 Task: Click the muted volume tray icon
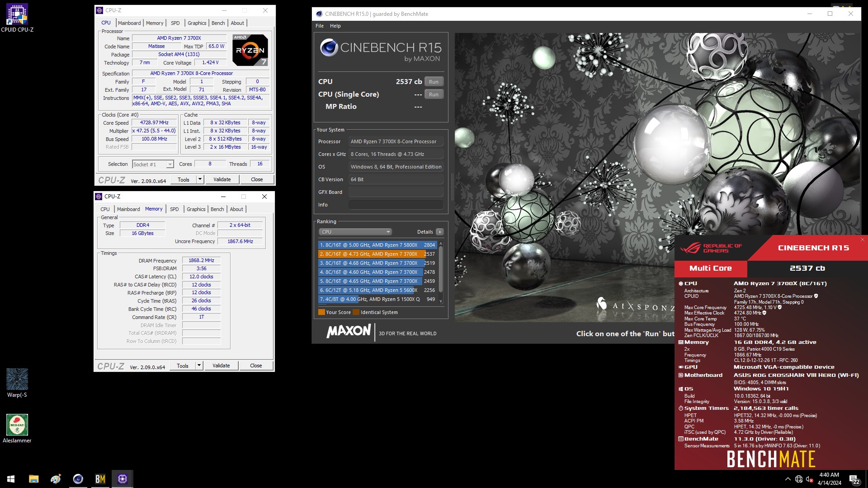[x=810, y=479]
